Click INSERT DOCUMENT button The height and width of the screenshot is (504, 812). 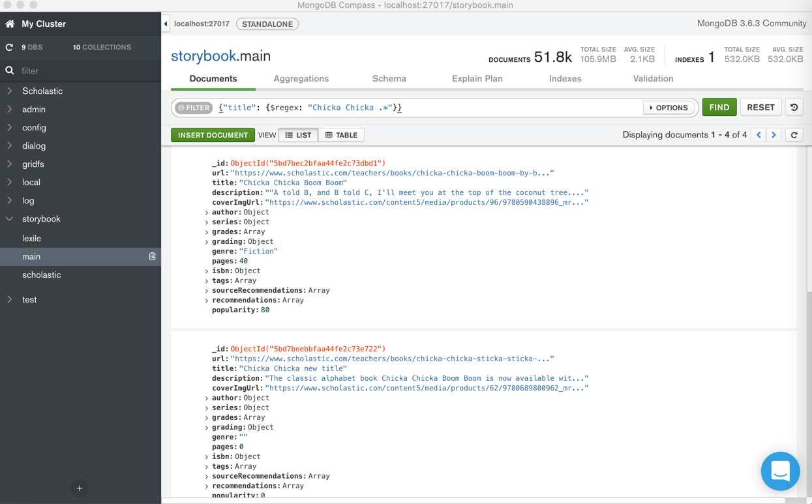[x=213, y=135]
